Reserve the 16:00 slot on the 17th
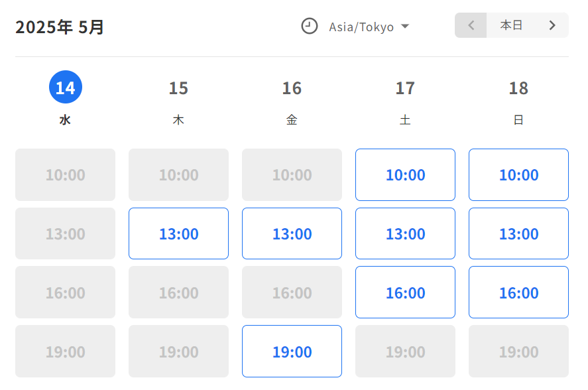588x390 pixels. click(x=406, y=292)
